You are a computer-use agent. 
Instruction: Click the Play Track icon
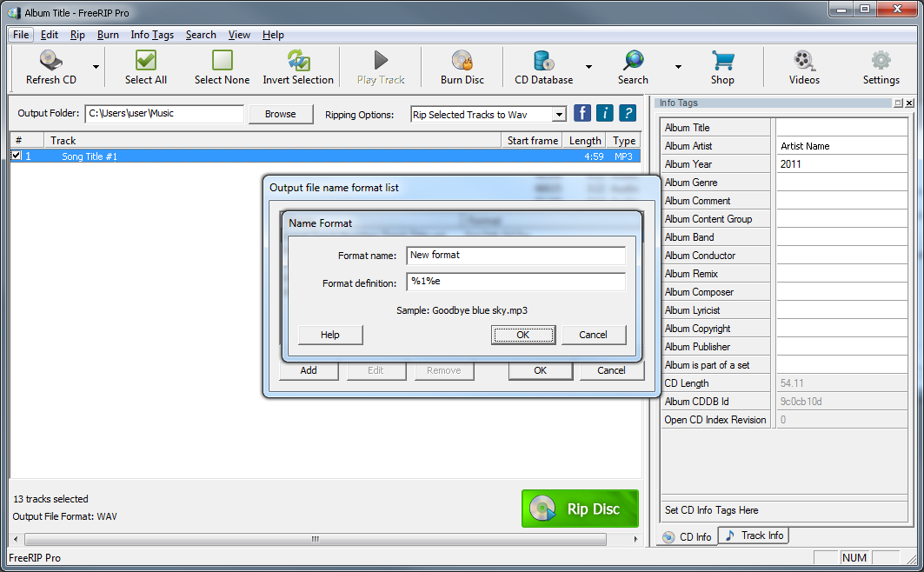pyautogui.click(x=381, y=60)
